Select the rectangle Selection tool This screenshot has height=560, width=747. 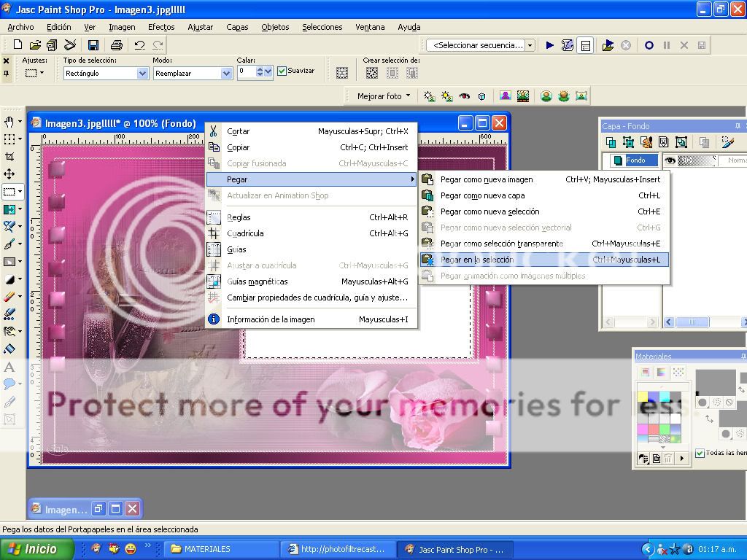coord(9,192)
